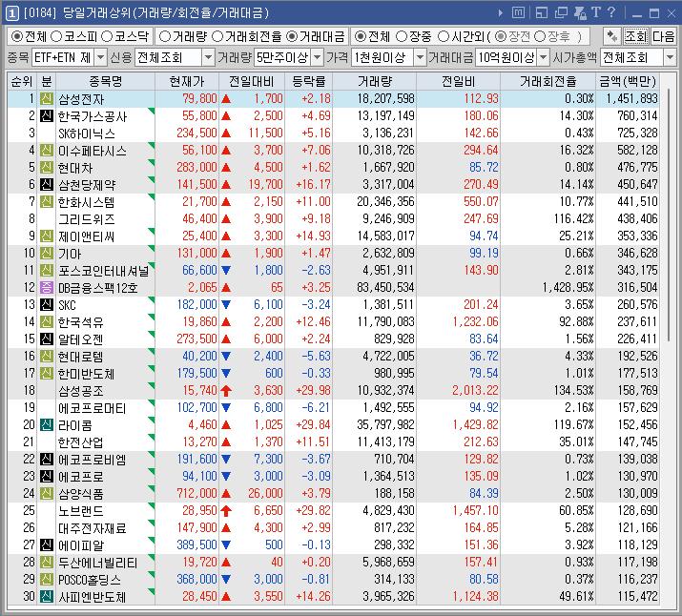Screen dimensions: 682x616
Task: Click the black 신 badge next to 한국가스공사
Action: pos(47,116)
